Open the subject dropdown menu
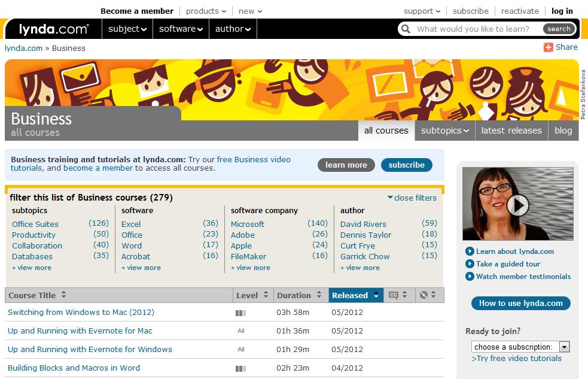The height and width of the screenshot is (379, 588). pos(127,29)
